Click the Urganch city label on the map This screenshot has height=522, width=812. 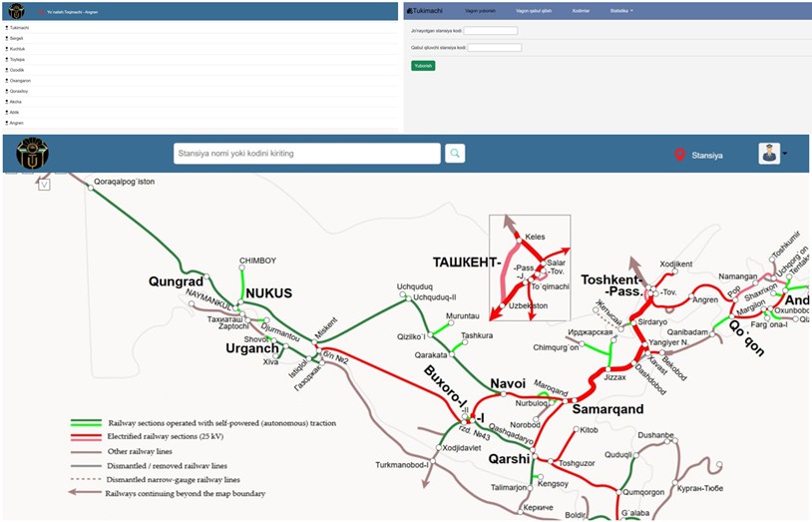coord(252,348)
